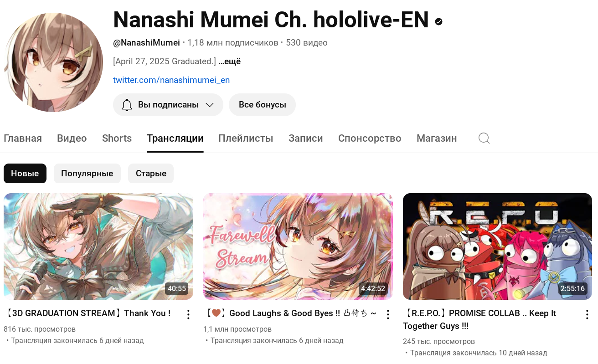598x364 pixels.
Task: Click the channel search magnifier icon
Action: 484,138
